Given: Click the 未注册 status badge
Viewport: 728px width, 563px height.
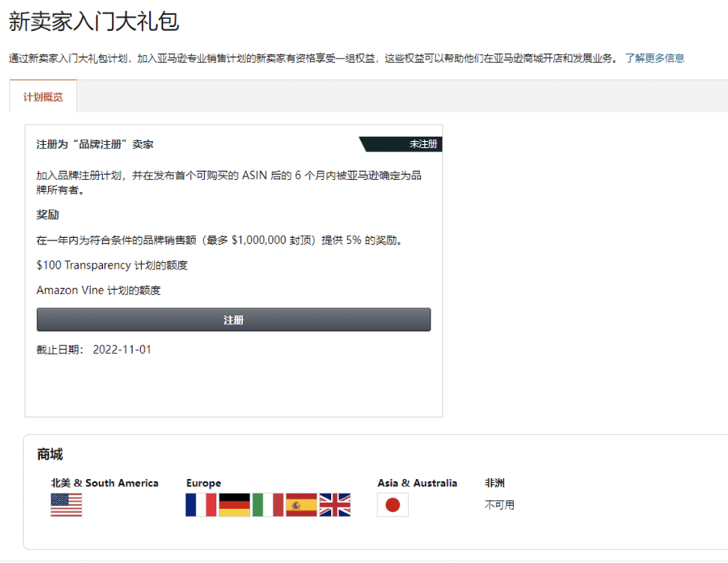Looking at the screenshot, I should pos(423,144).
